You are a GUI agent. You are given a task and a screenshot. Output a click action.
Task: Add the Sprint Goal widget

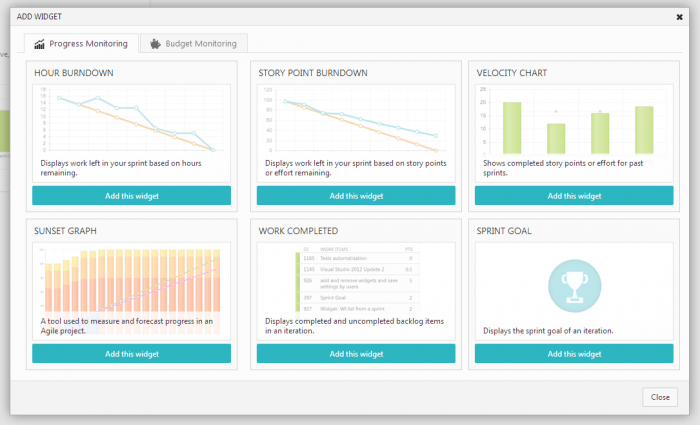(576, 354)
